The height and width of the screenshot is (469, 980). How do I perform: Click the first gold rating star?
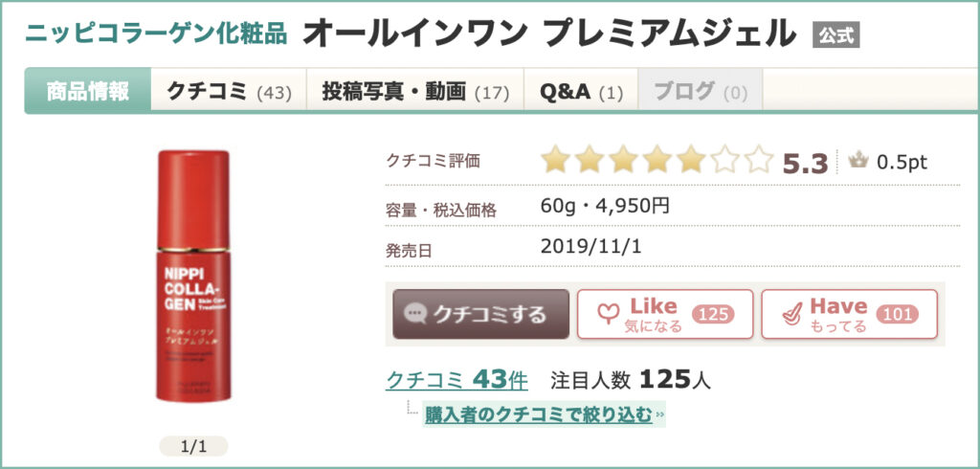[555, 161]
